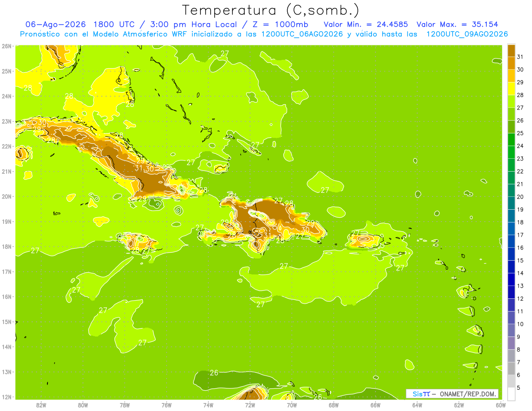Click the color scale label "27"

click(x=520, y=108)
